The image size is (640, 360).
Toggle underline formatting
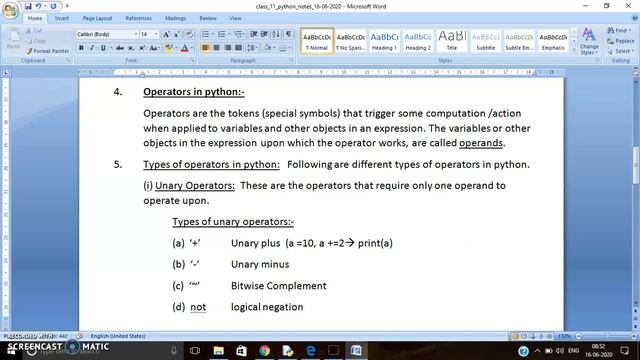(x=103, y=48)
